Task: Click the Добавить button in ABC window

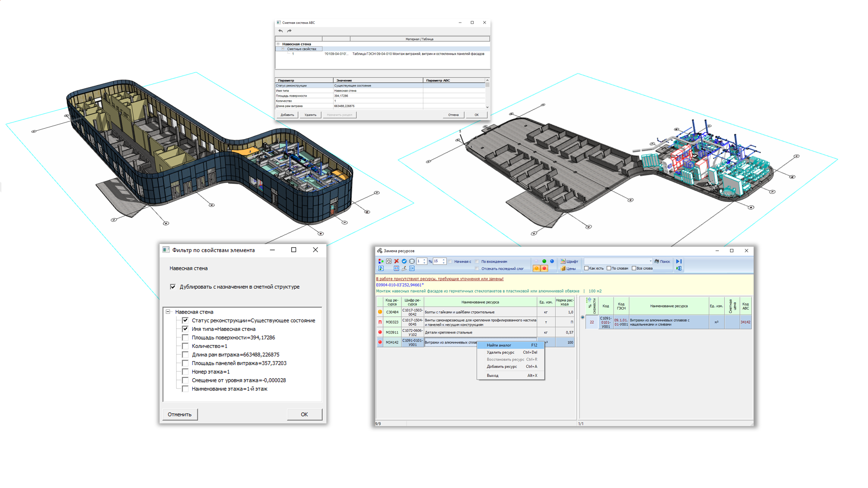Action: 287,115
